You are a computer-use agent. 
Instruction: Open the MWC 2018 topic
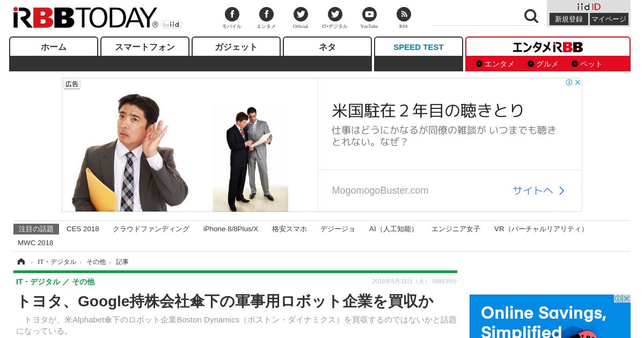(35, 243)
